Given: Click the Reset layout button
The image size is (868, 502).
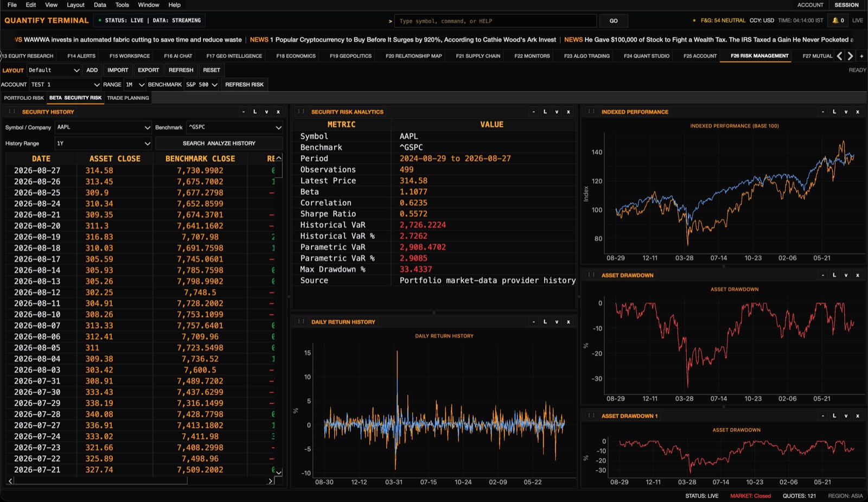Looking at the screenshot, I should click(212, 70).
